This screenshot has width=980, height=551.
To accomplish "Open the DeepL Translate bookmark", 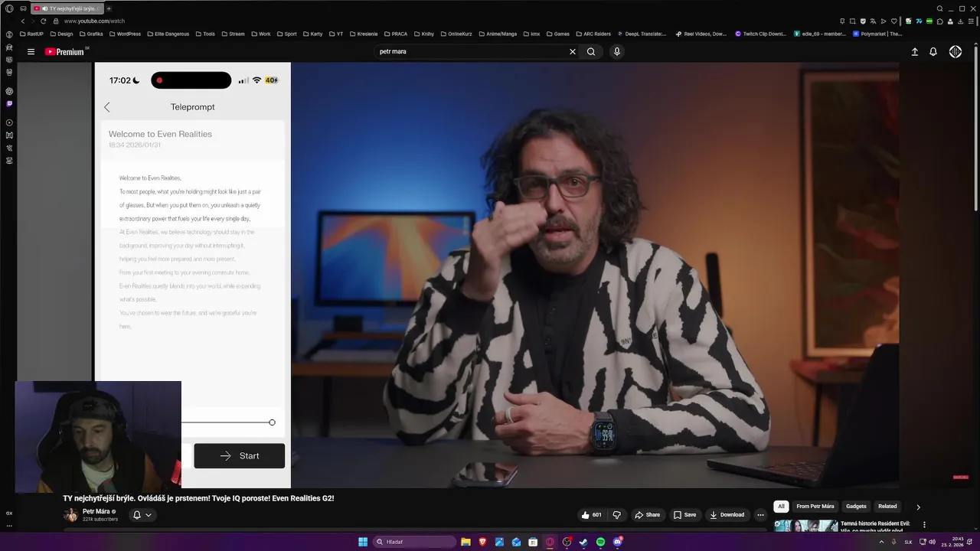I will click(x=642, y=34).
